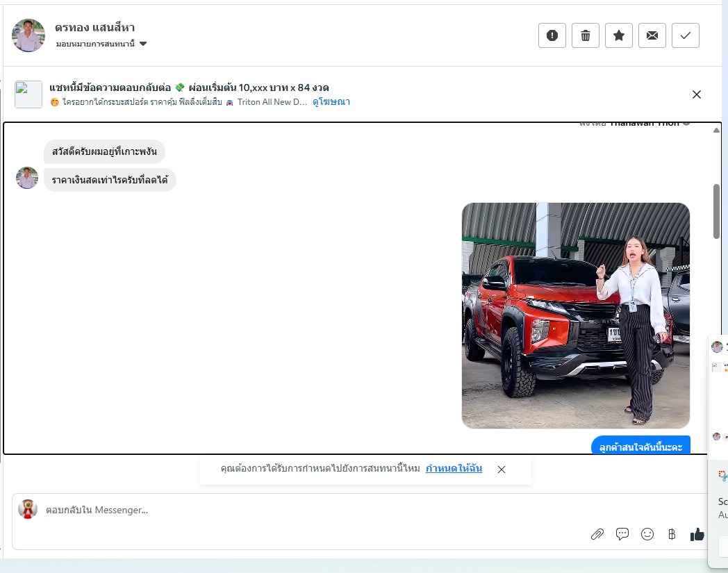Click contact name ดรทอง แสนสีหา
The width and height of the screenshot is (728, 573).
coord(94,28)
